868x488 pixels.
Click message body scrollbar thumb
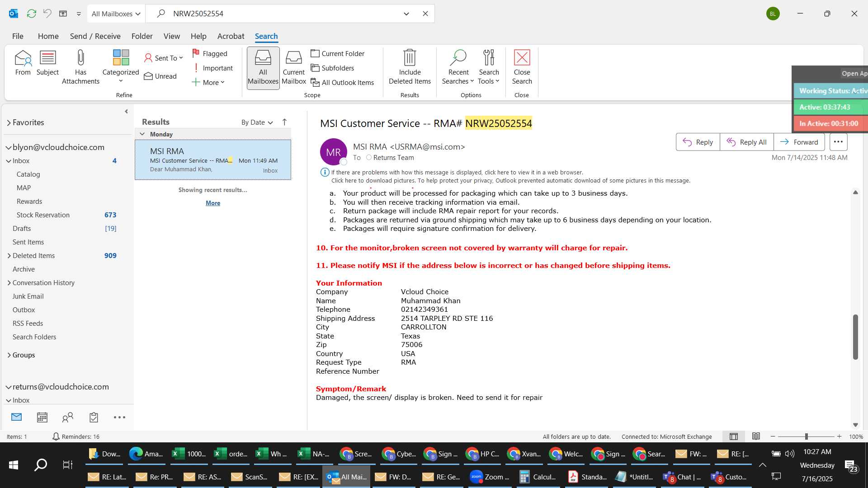(x=855, y=337)
